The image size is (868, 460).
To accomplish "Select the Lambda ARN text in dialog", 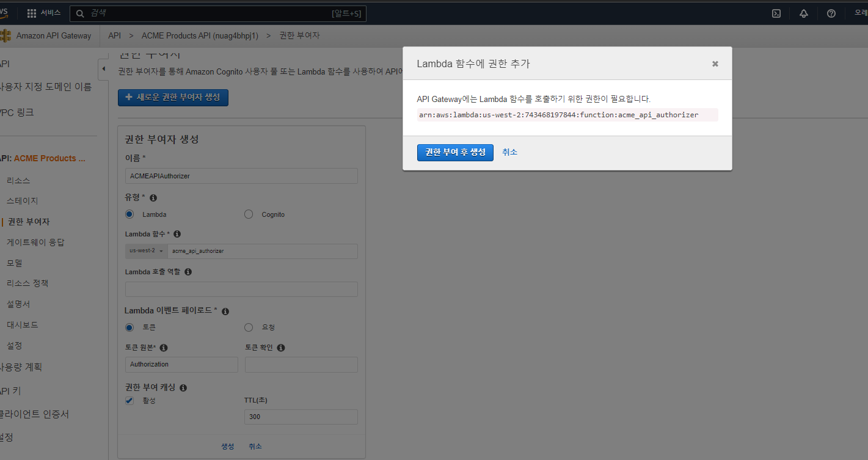I will click(x=558, y=115).
